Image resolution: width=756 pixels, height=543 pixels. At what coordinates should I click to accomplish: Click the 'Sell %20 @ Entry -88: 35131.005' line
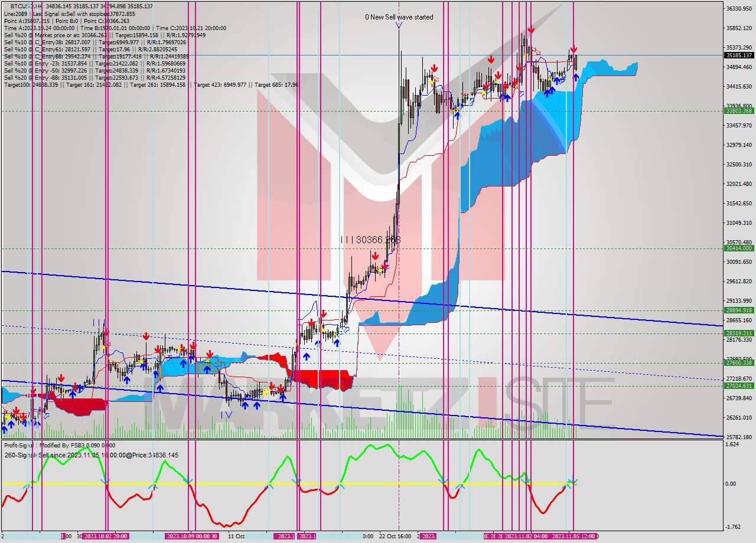click(94, 77)
